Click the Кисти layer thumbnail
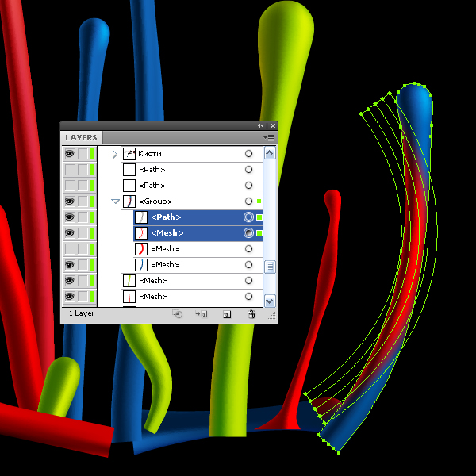 (x=129, y=154)
